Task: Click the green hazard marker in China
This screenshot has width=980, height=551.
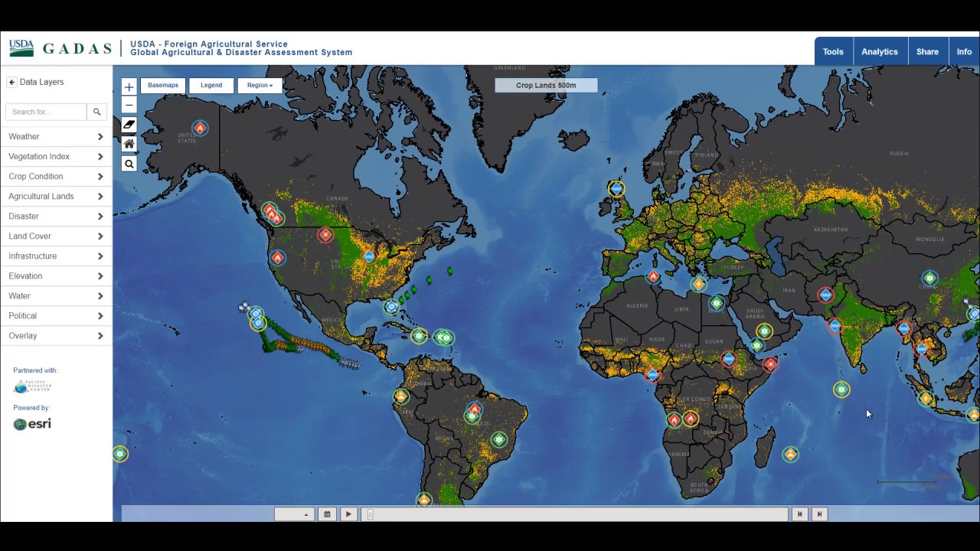Action: tap(929, 279)
